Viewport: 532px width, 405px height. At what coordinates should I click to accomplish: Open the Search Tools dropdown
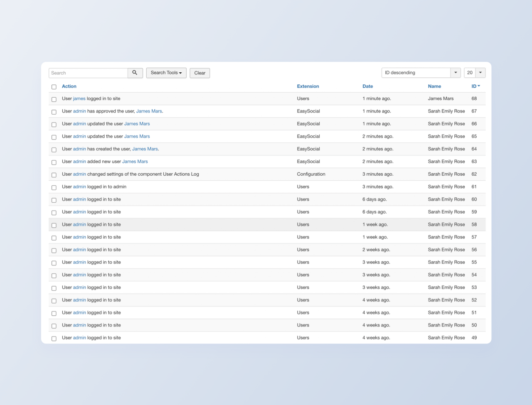click(x=166, y=73)
